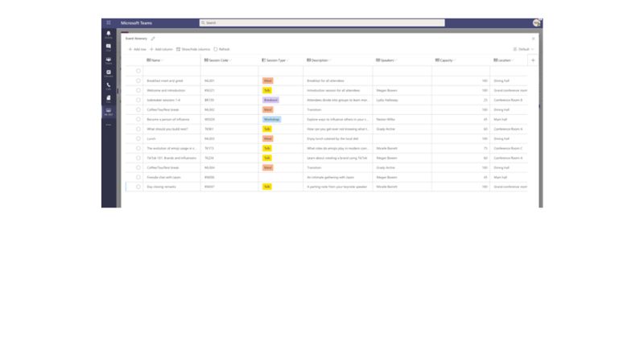644x362 pixels.
Task: Click the app launcher waffle icon
Action: 109,23
